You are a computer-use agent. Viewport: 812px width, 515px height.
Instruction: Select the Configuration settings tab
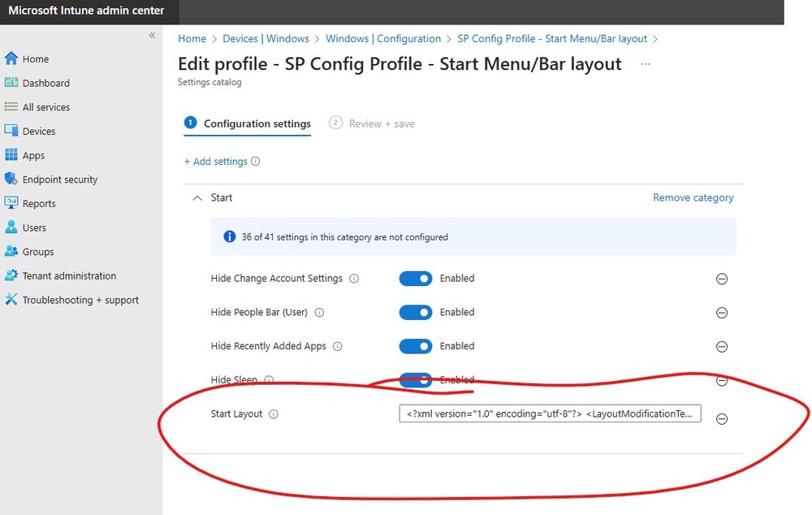[x=248, y=123]
